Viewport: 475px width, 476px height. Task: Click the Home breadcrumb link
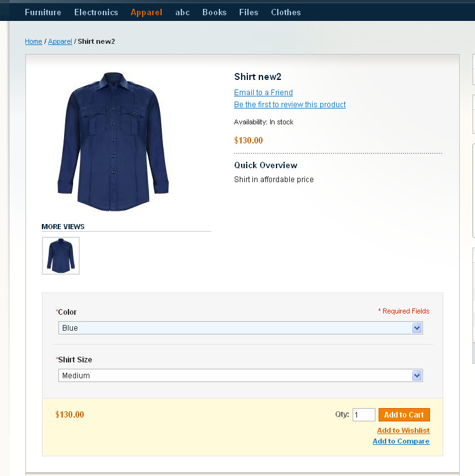click(x=34, y=41)
